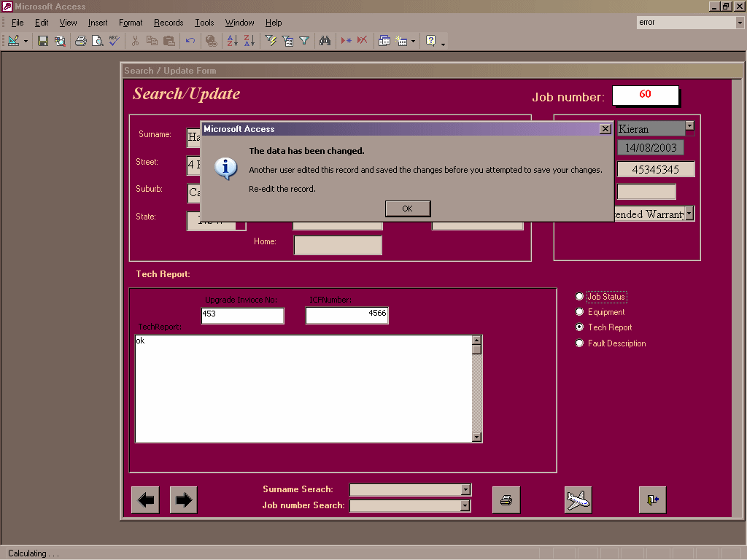Click the Undo arrow icon
Viewport: 747px width, 560px height.
point(190,41)
